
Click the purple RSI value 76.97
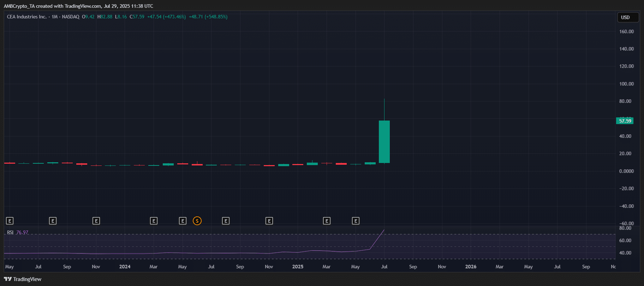(22, 233)
